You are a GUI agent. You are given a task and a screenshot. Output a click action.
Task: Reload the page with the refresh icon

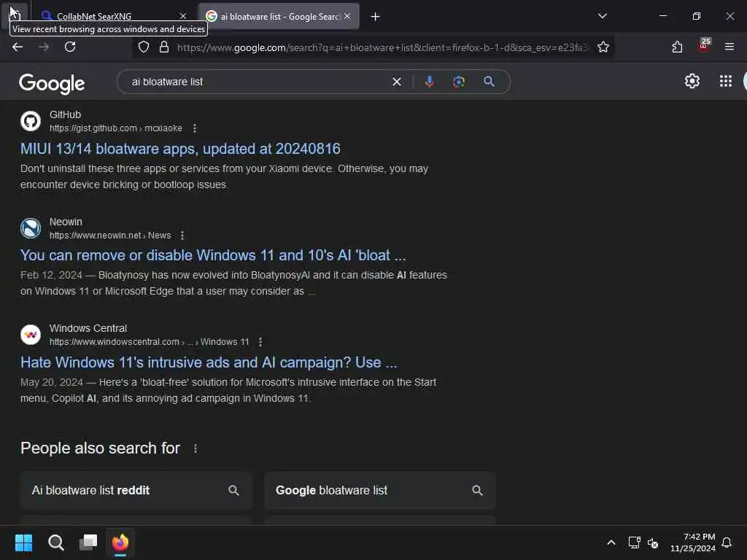coord(70,47)
